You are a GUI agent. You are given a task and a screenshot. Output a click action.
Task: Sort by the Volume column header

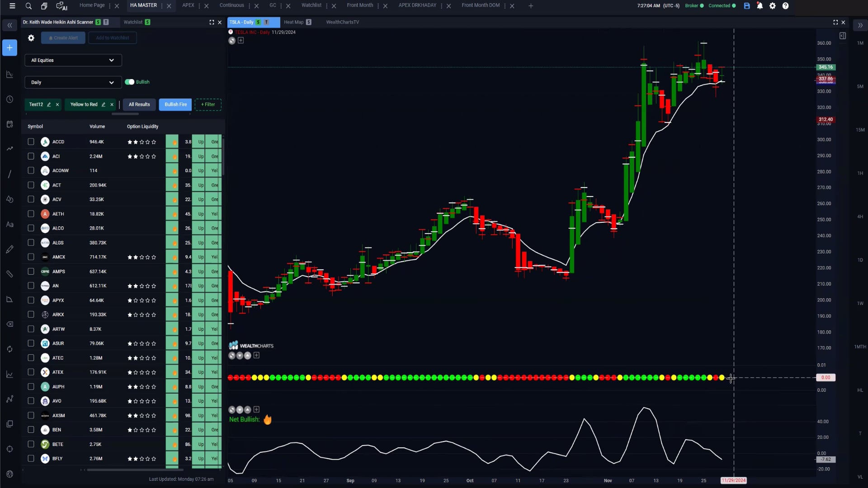coord(97,127)
